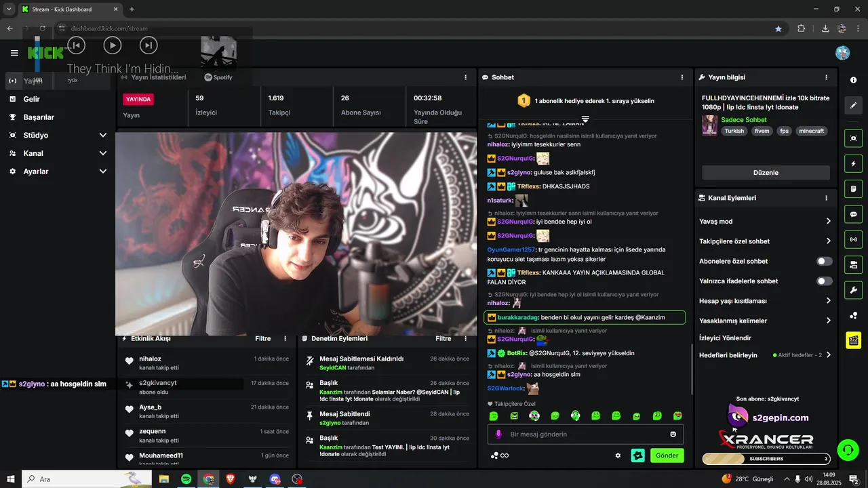The image size is (868, 488).
Task: Click the yellow clapperboard clip icon
Action: 853,340
